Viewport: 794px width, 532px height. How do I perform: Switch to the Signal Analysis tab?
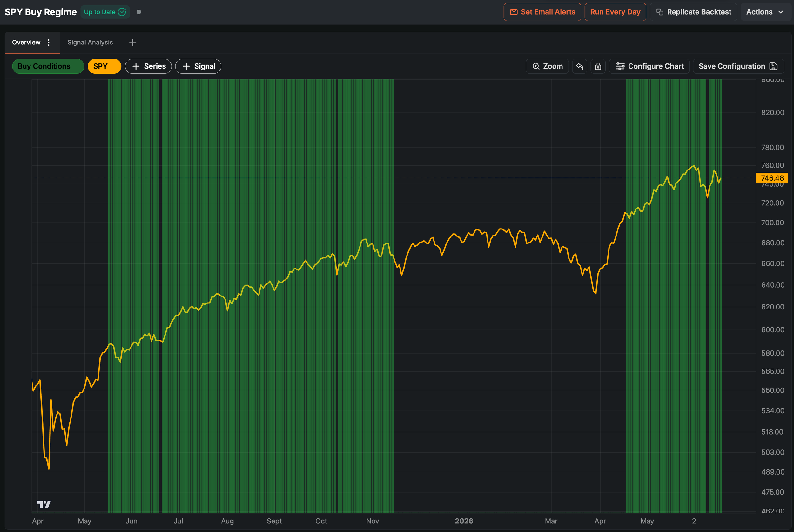(x=90, y=43)
